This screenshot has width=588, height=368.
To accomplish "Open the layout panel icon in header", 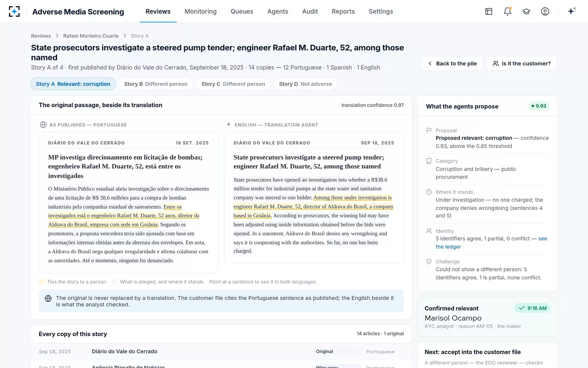I will pos(489,11).
